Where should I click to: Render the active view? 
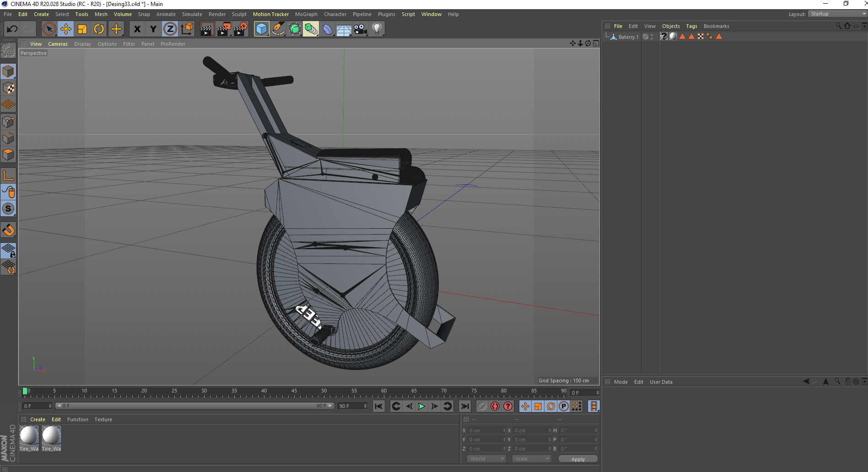point(207,29)
